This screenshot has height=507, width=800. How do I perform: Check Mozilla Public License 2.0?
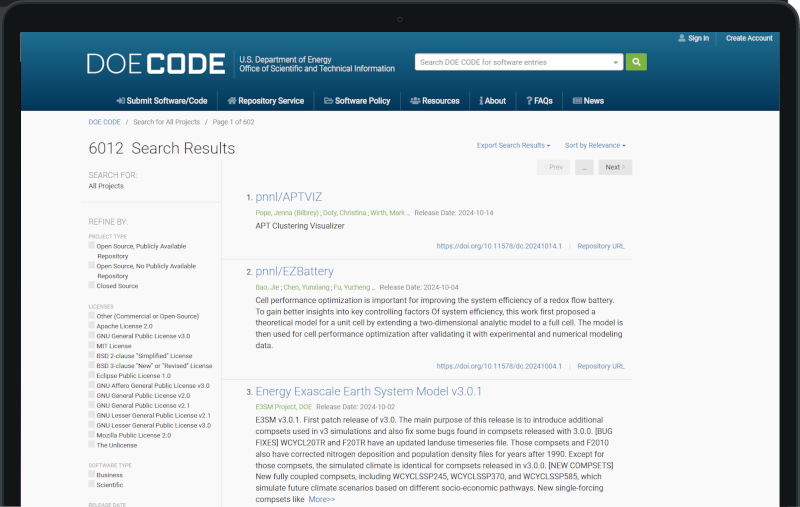pos(92,435)
